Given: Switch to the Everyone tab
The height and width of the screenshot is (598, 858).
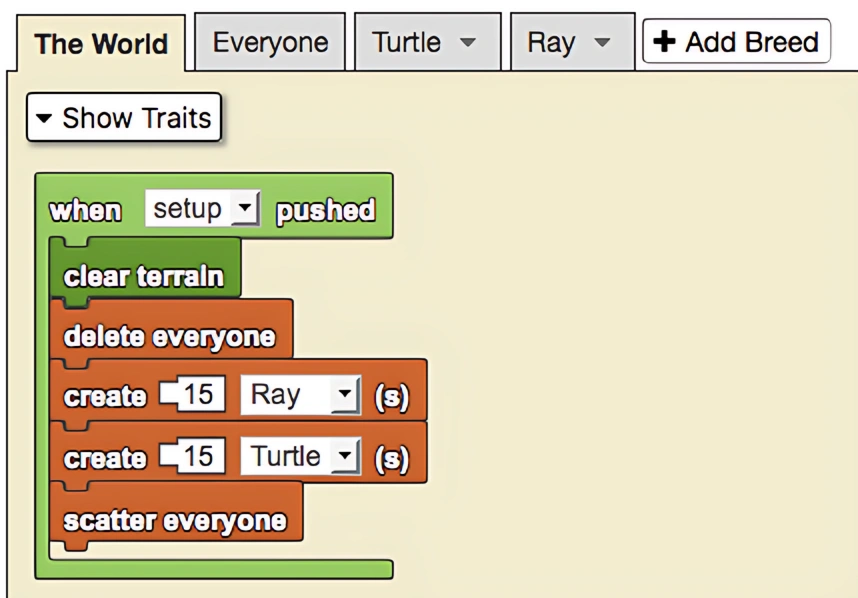Looking at the screenshot, I should 270,42.
